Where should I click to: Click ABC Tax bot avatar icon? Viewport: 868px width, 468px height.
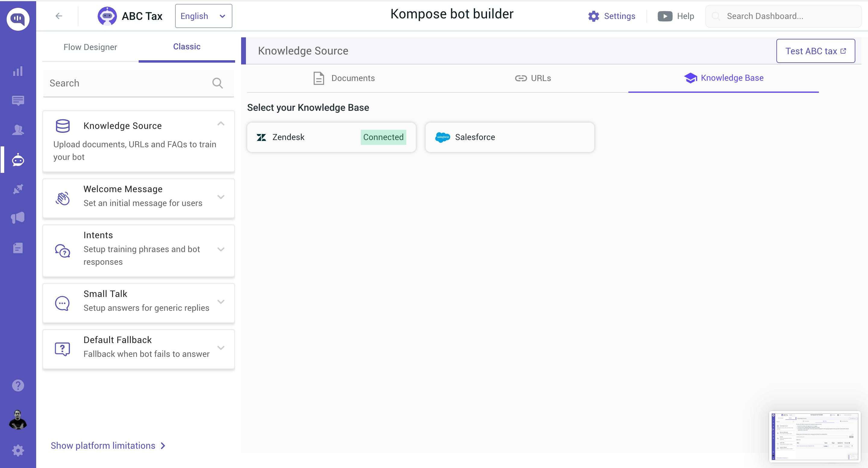click(x=107, y=16)
